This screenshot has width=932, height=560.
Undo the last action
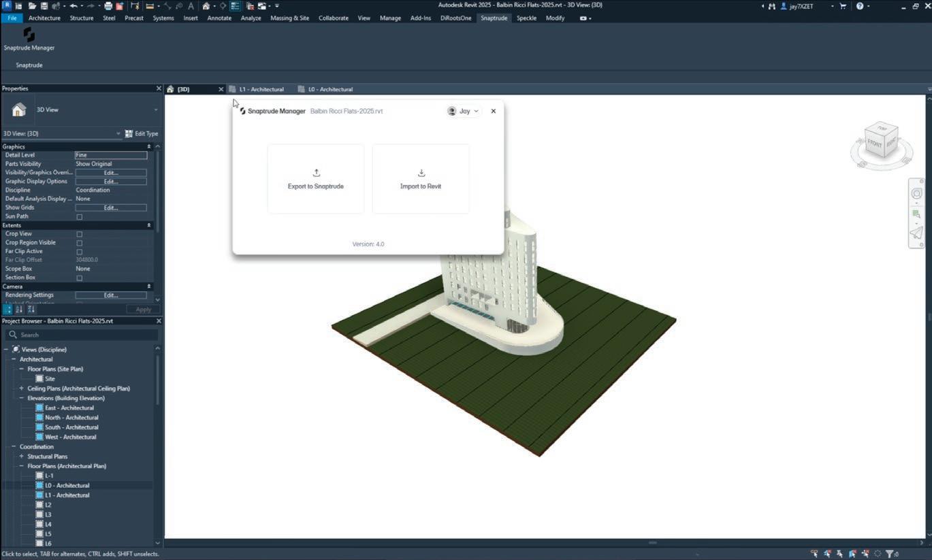74,6
